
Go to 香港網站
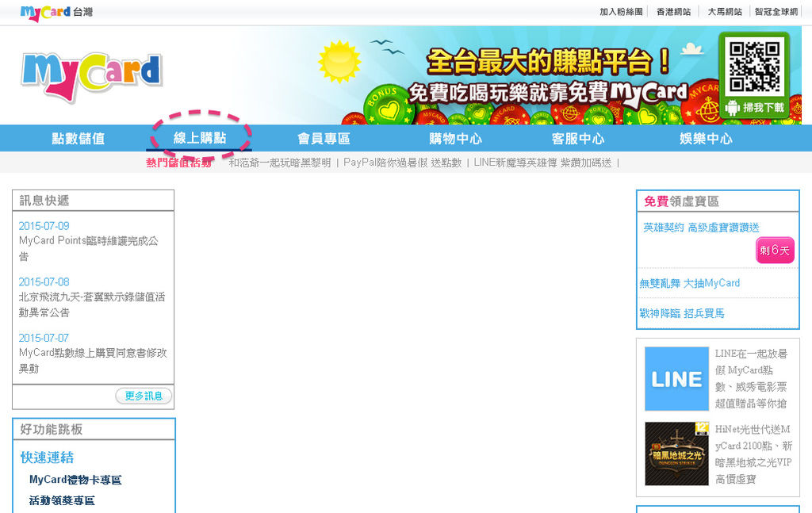tap(673, 11)
